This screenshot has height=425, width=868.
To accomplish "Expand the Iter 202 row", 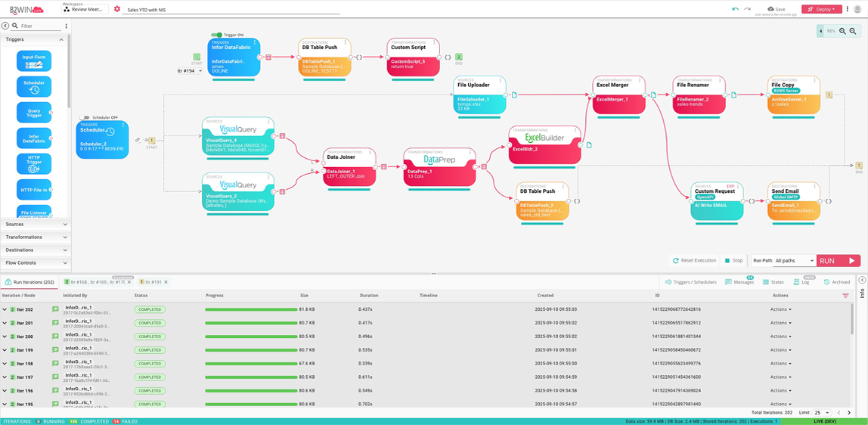I will pyautogui.click(x=5, y=309).
